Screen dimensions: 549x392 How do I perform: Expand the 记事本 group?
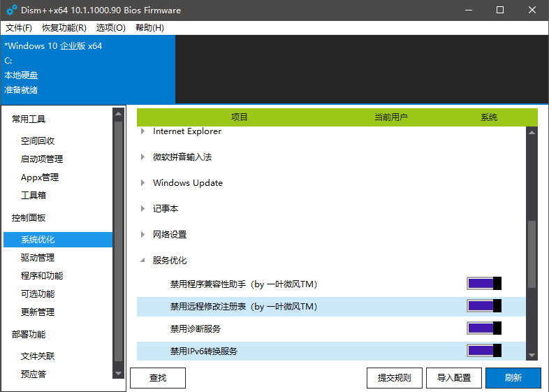click(x=142, y=209)
